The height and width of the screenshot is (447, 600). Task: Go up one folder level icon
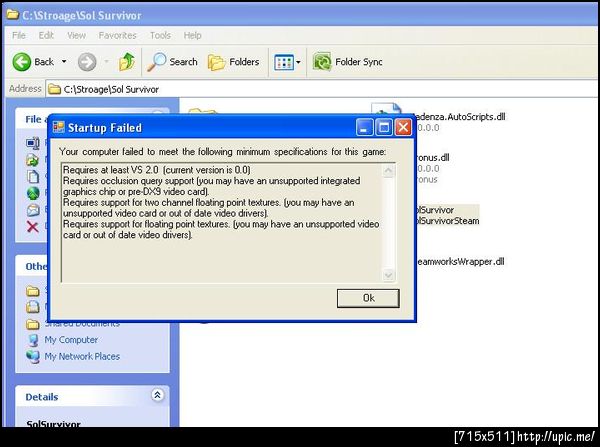pos(127,62)
